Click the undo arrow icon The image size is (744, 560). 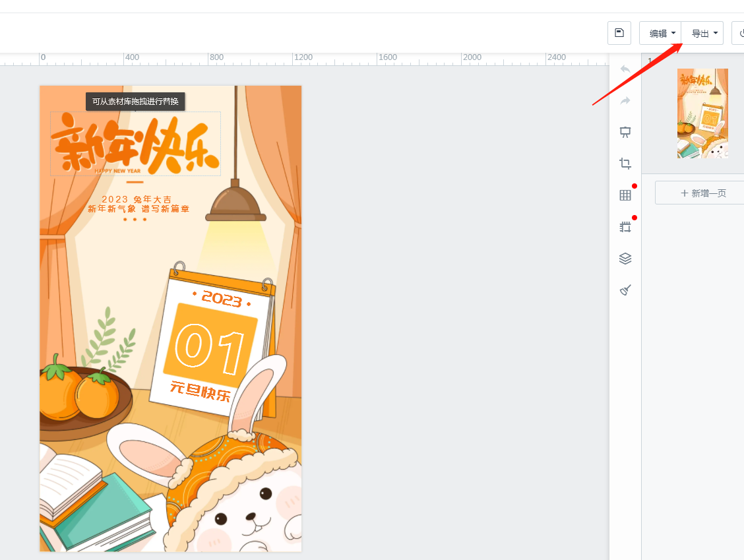625,69
